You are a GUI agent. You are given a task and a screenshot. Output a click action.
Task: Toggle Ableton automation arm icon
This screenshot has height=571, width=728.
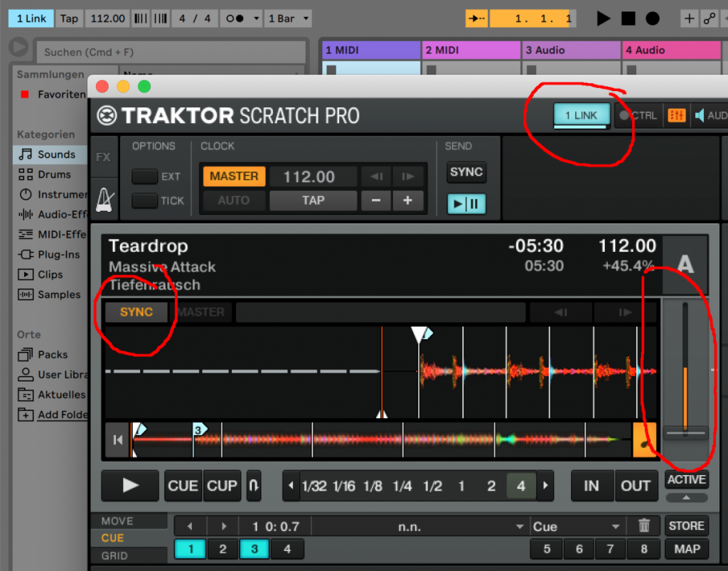710,18
